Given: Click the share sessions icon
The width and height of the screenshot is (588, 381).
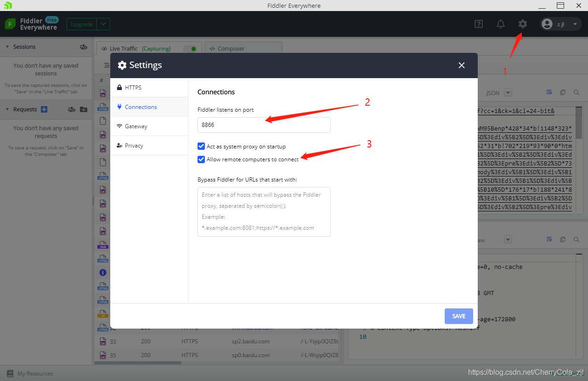Looking at the screenshot, I should [83, 47].
